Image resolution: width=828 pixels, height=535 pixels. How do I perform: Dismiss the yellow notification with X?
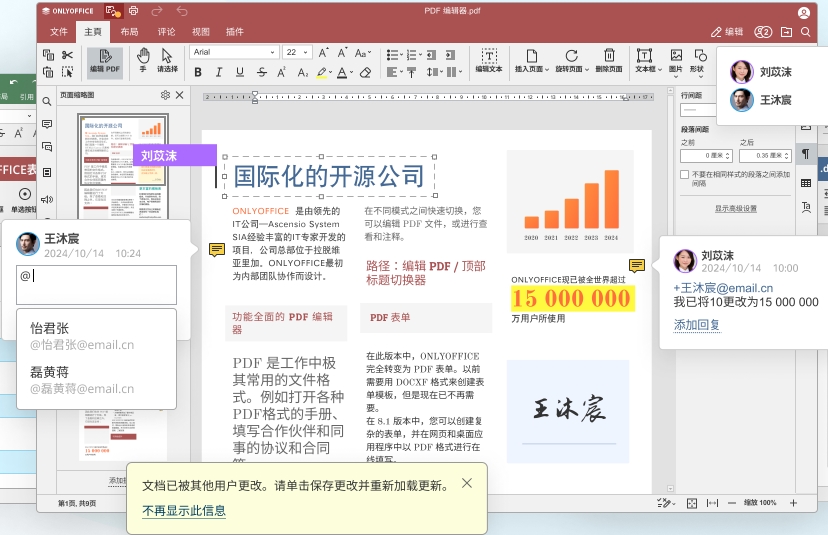click(x=467, y=483)
